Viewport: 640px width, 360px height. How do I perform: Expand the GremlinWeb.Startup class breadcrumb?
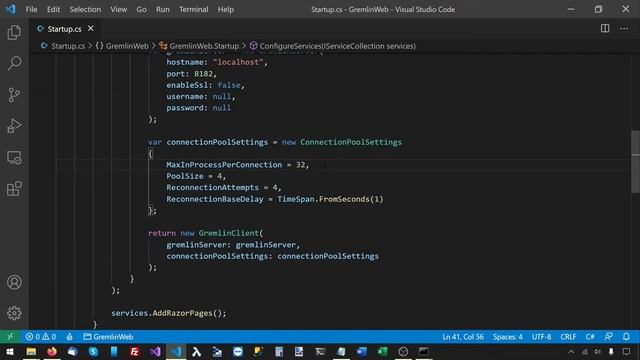(x=199, y=46)
